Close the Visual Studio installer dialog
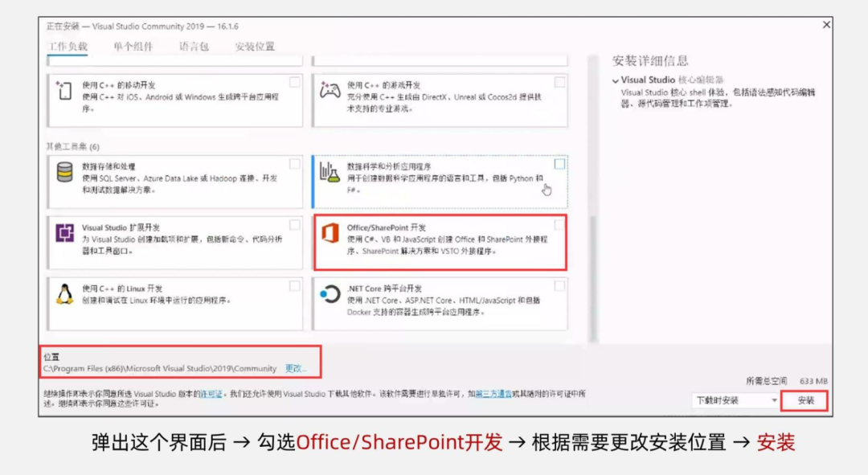Image resolution: width=868 pixels, height=475 pixels. point(826,25)
